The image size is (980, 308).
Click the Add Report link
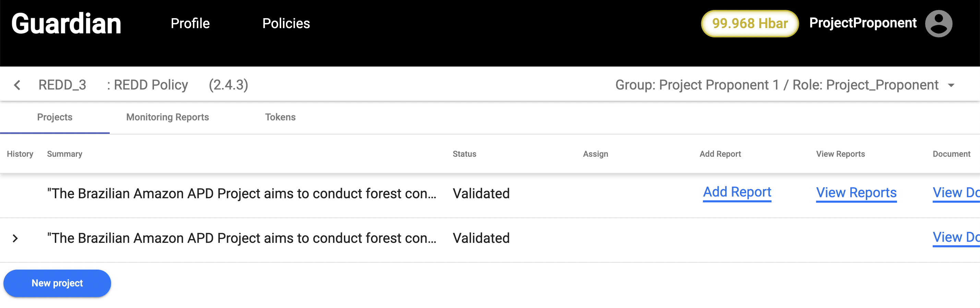[x=737, y=192]
